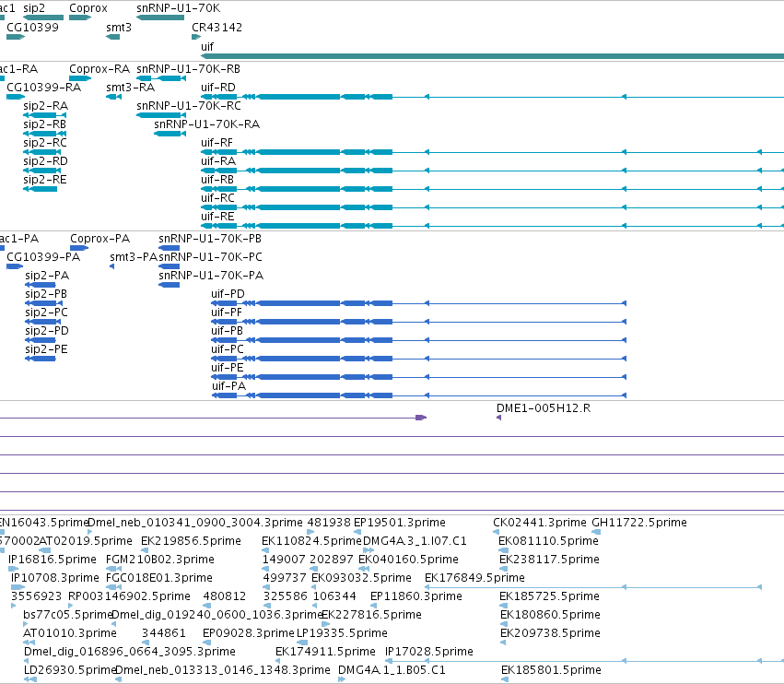Select protein uif-PA label
The width and height of the screenshot is (784, 684).
point(229,386)
